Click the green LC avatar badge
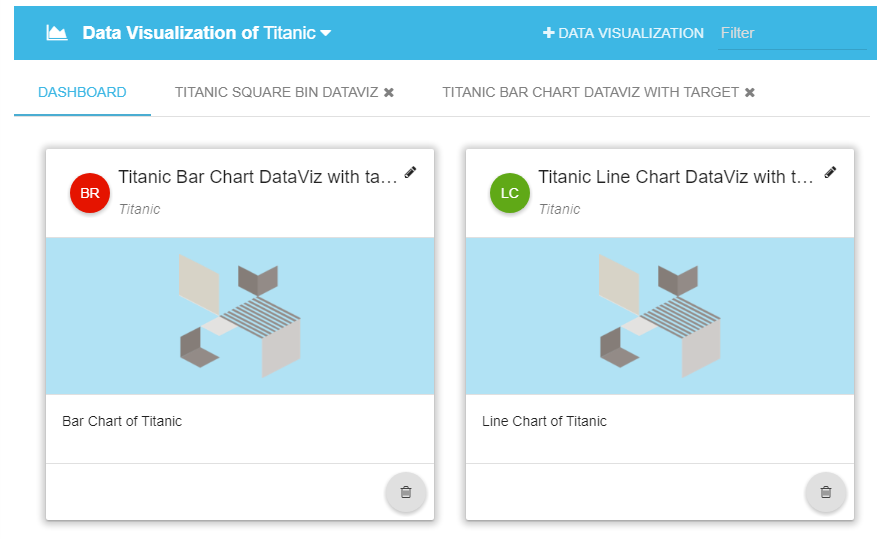 (510, 193)
